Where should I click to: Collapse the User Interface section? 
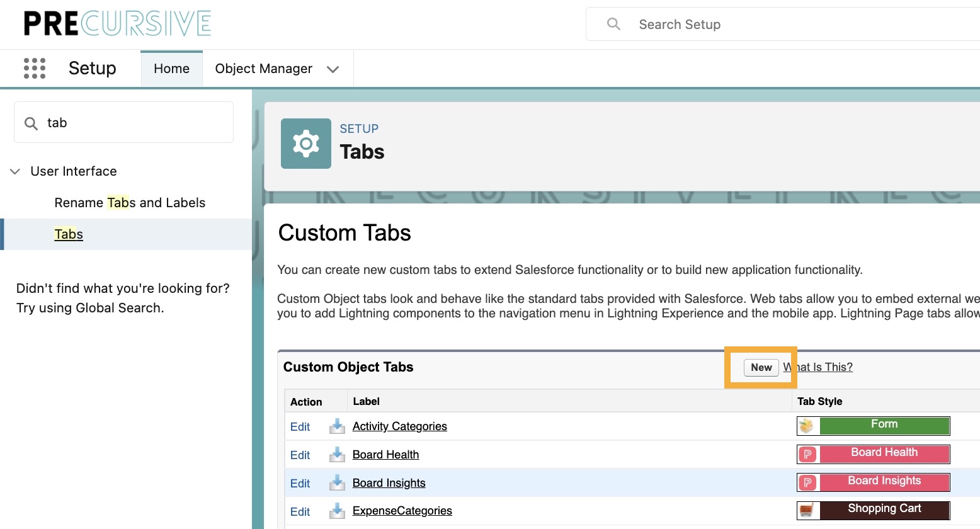pos(15,171)
